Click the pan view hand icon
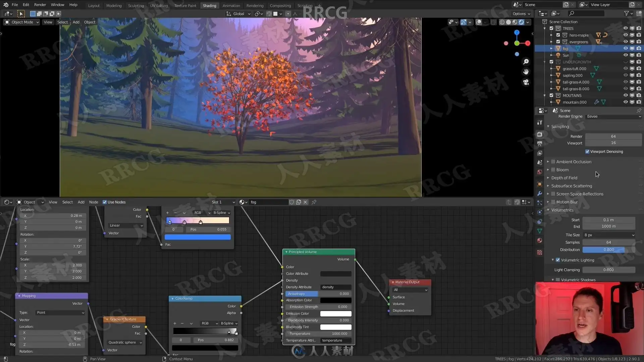 526,72
